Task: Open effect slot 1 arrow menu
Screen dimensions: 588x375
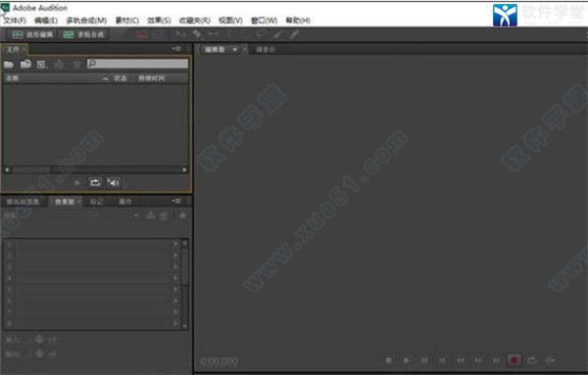Action: pos(175,244)
